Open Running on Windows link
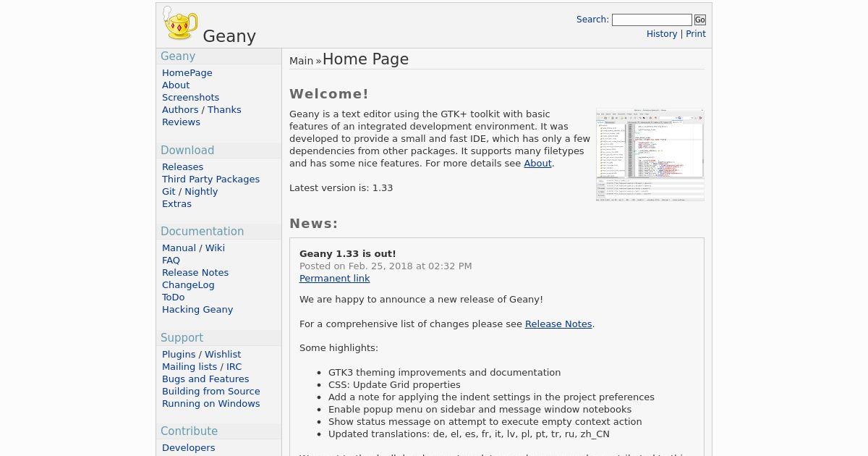 [210, 404]
